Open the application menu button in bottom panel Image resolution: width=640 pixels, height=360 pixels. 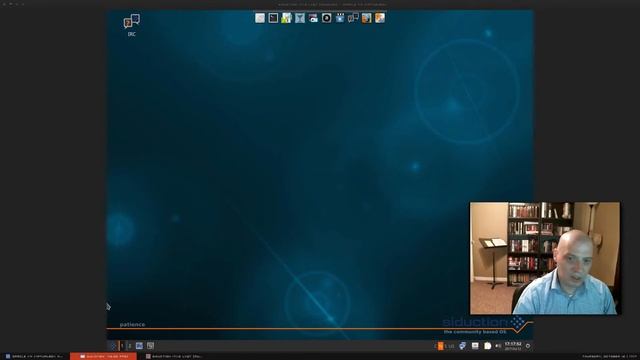pos(113,346)
